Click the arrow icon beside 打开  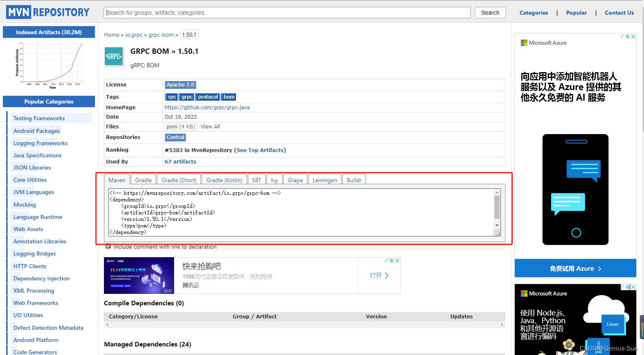[x=387, y=276]
